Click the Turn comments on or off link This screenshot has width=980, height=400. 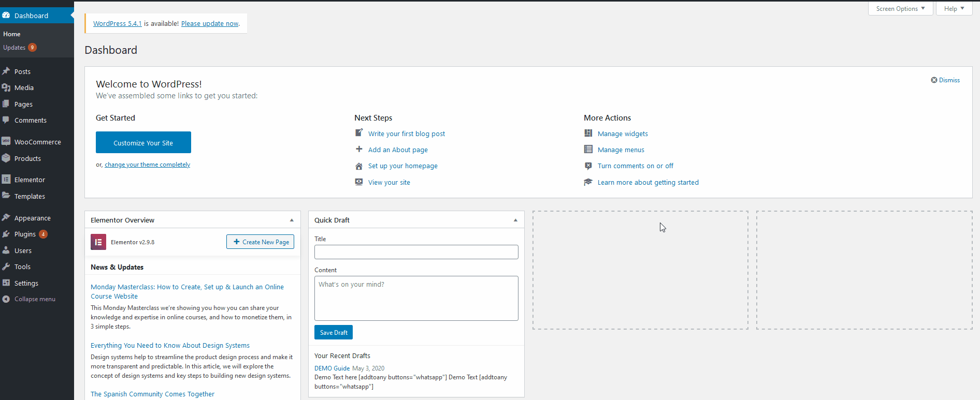click(x=636, y=166)
